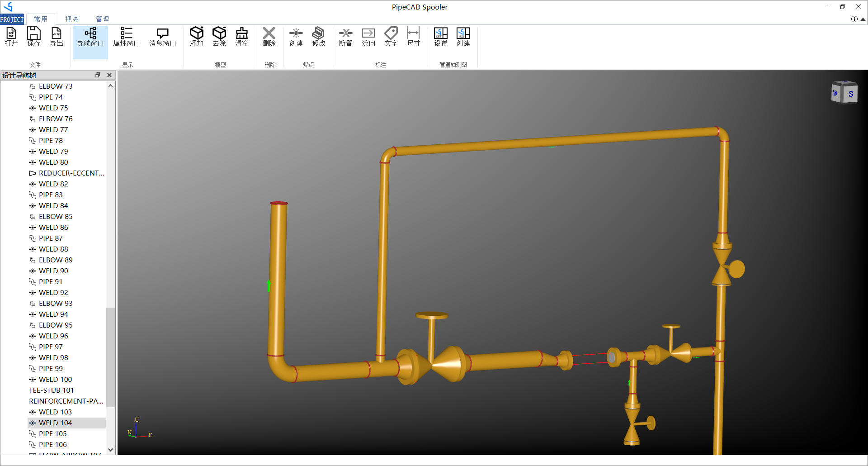Screen dimensions: 868x466
Task: Collapse the ribbon with the arrow
Action: coord(863,19)
